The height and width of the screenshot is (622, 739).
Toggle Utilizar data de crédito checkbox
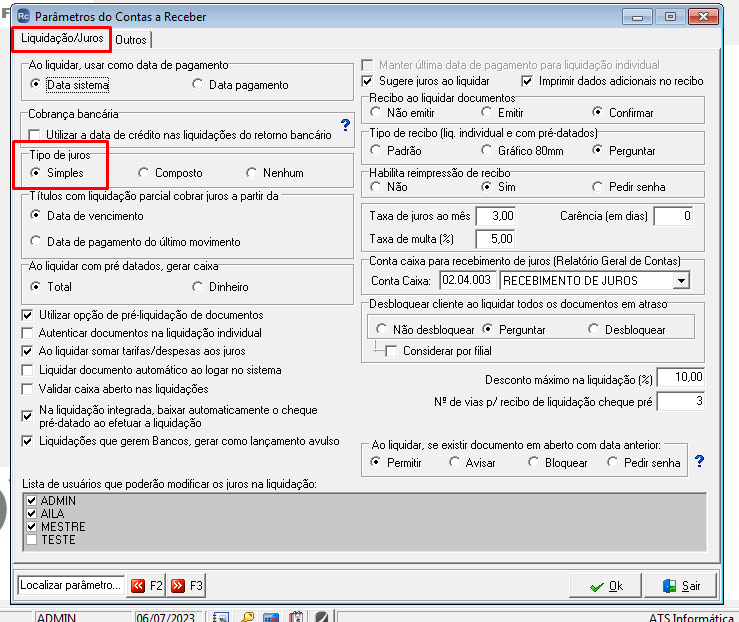(x=34, y=135)
